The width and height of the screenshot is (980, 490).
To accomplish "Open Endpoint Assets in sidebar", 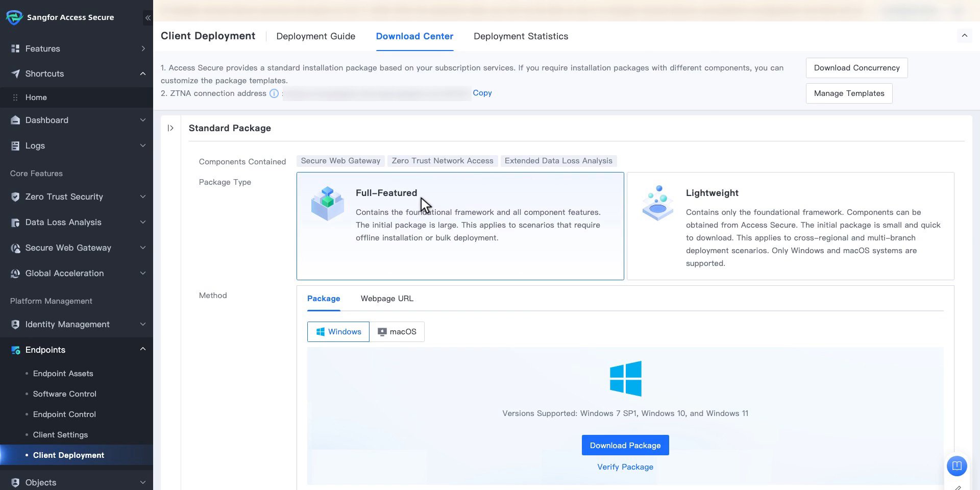I will [63, 374].
